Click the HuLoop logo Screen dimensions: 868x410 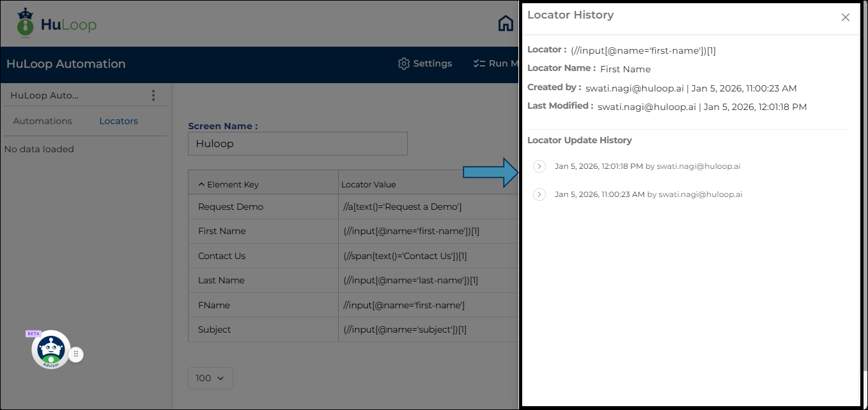(x=56, y=24)
